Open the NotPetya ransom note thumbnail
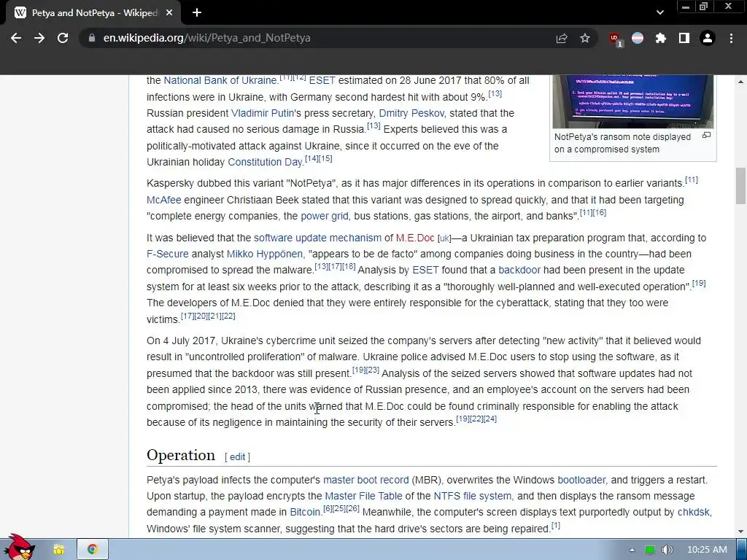 pyautogui.click(x=632, y=101)
